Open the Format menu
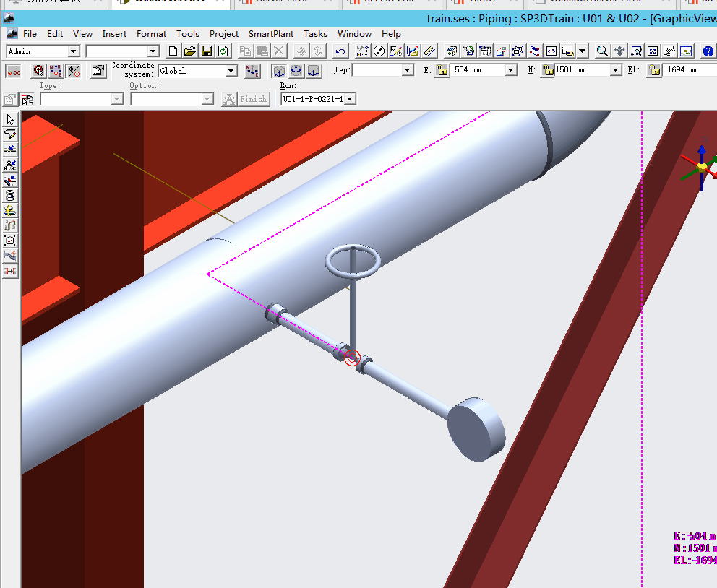The image size is (717, 588). [151, 34]
